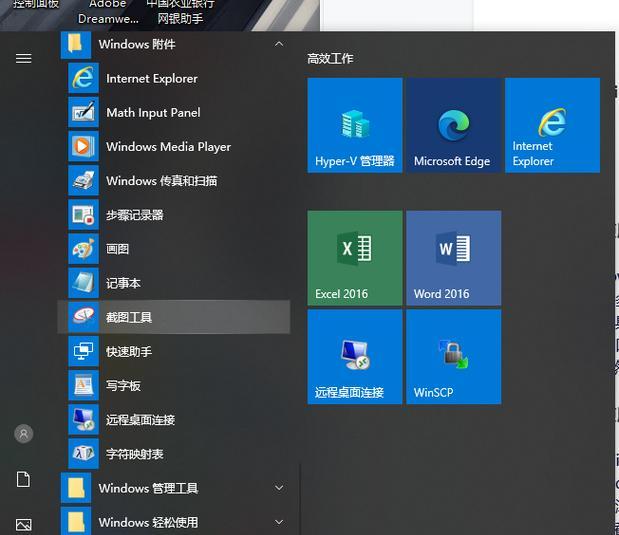Screen dimensions: 619x535
Task: Click the 高效工作 tile group header
Action: tap(330, 59)
